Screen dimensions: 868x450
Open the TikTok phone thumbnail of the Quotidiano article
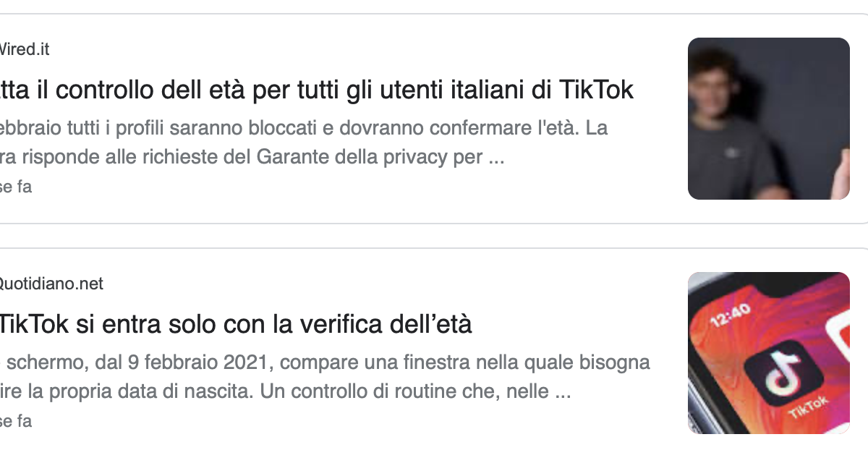click(x=768, y=353)
